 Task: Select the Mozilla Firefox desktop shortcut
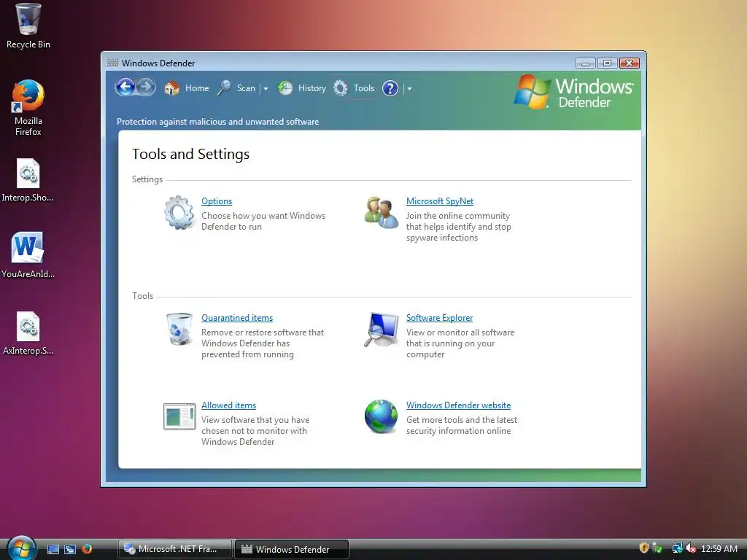pos(28,108)
